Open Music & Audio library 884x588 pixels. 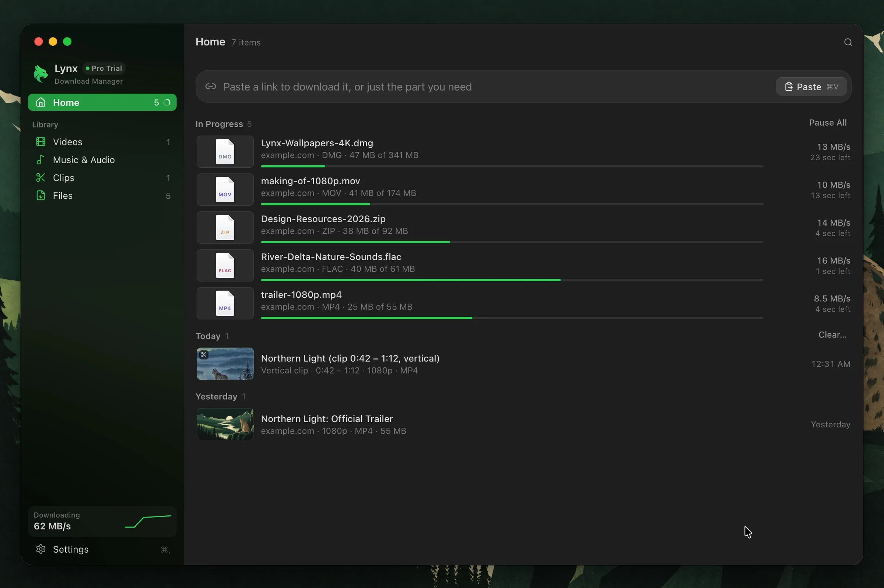pyautogui.click(x=102, y=160)
